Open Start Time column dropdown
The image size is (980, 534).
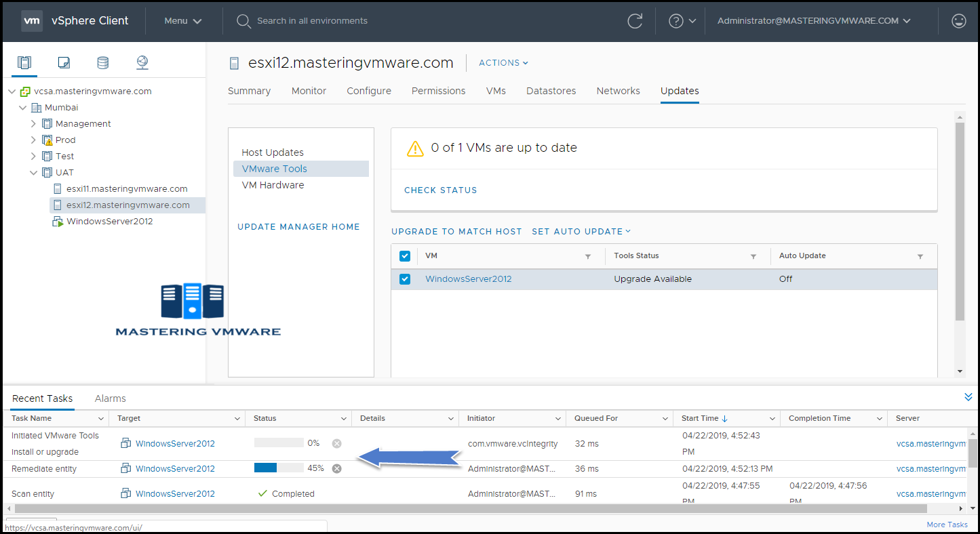[x=772, y=419]
